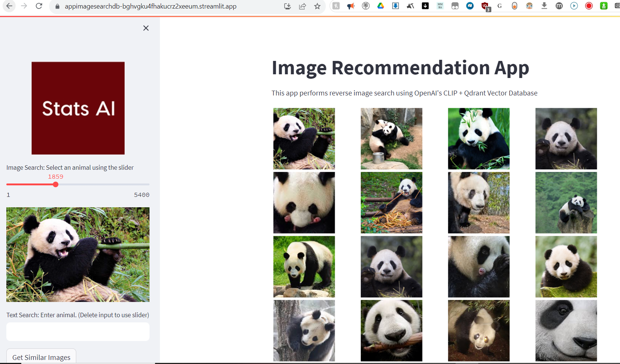620x364 pixels.
Task: Click the Text Search animal input field
Action: coord(78,331)
